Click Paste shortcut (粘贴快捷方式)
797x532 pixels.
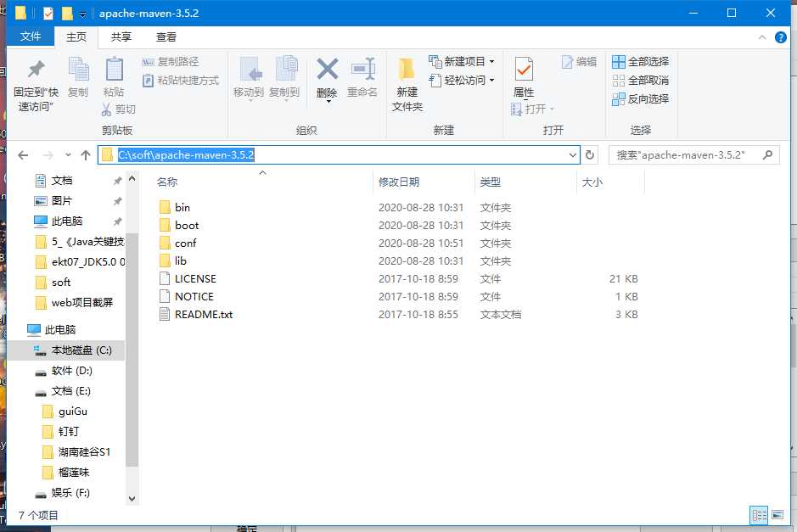181,81
